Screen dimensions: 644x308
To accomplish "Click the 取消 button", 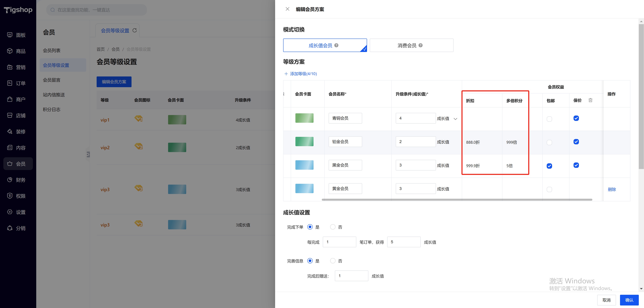I will [x=606, y=300].
